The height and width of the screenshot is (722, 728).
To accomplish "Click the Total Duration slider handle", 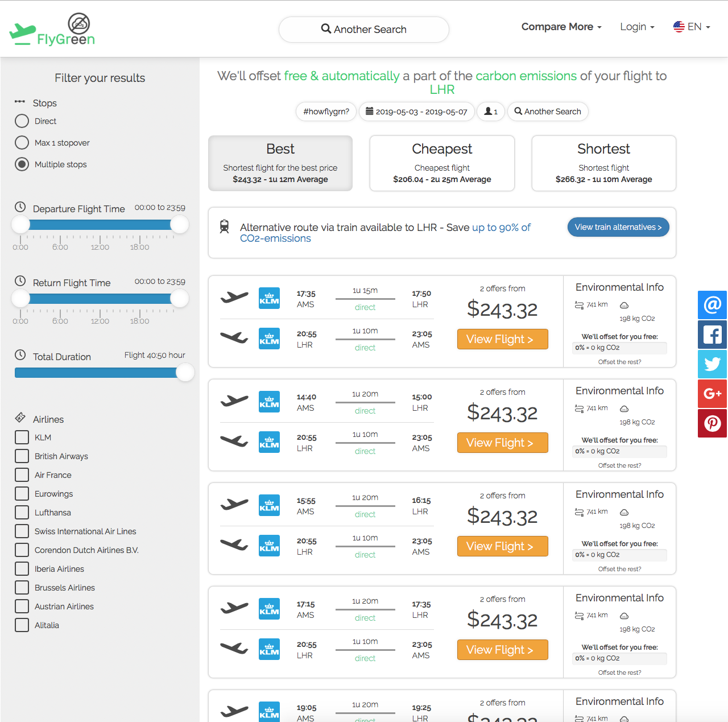I will 185,373.
